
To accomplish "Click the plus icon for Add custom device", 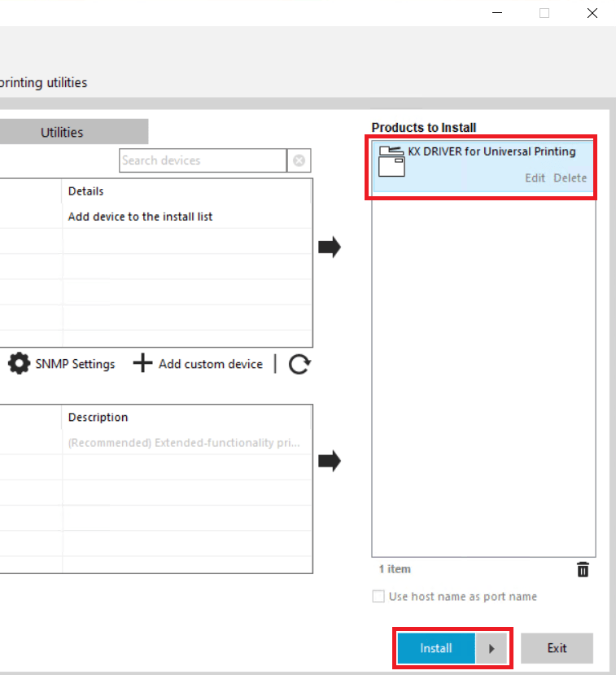I will pos(142,363).
